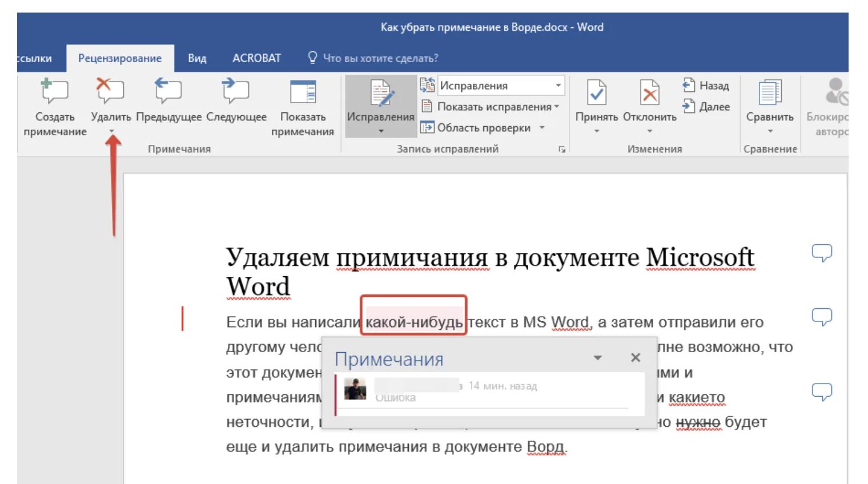The image size is (868, 484).
Task: Click the Назад change button
Action: (x=706, y=86)
